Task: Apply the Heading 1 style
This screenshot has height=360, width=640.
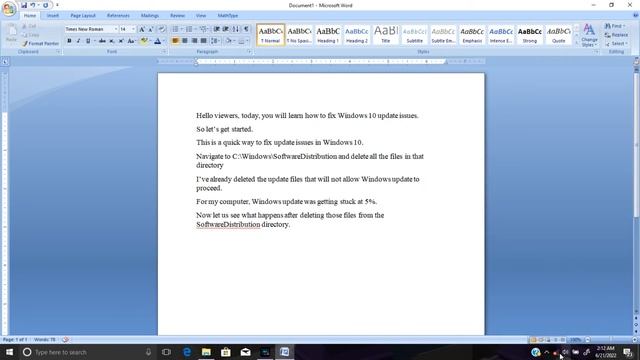Action: [328, 34]
